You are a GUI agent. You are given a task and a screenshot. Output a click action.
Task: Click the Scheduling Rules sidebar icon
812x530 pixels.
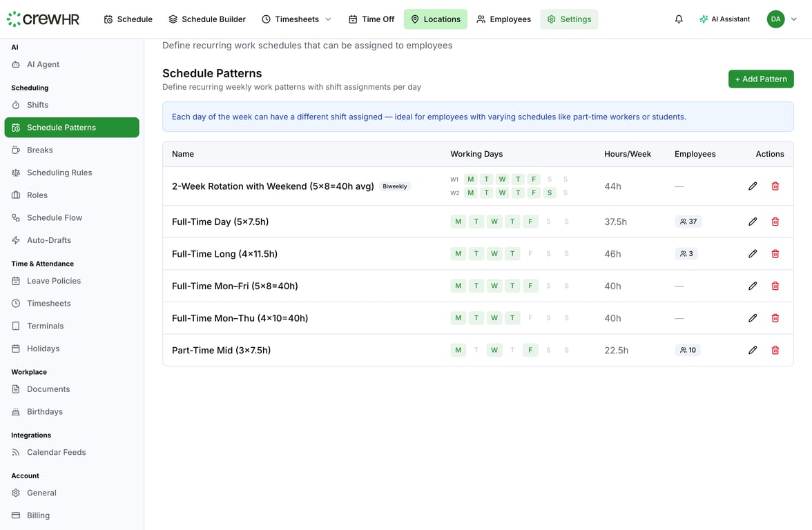(14, 173)
